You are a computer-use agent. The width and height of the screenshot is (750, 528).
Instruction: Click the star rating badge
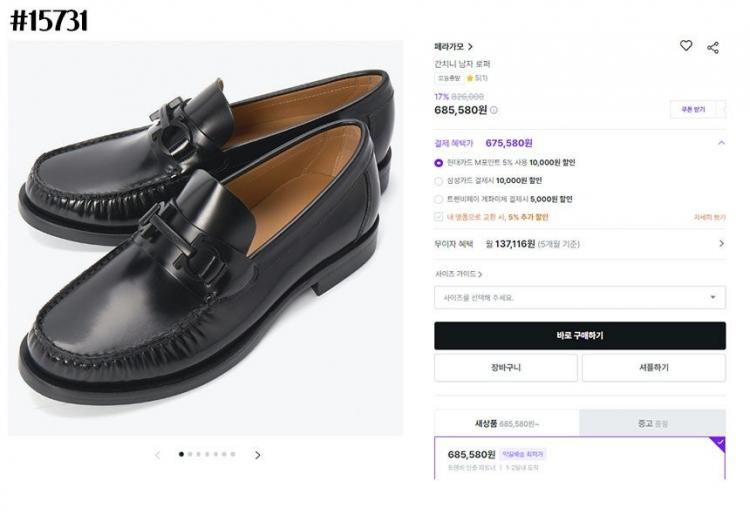click(475, 77)
